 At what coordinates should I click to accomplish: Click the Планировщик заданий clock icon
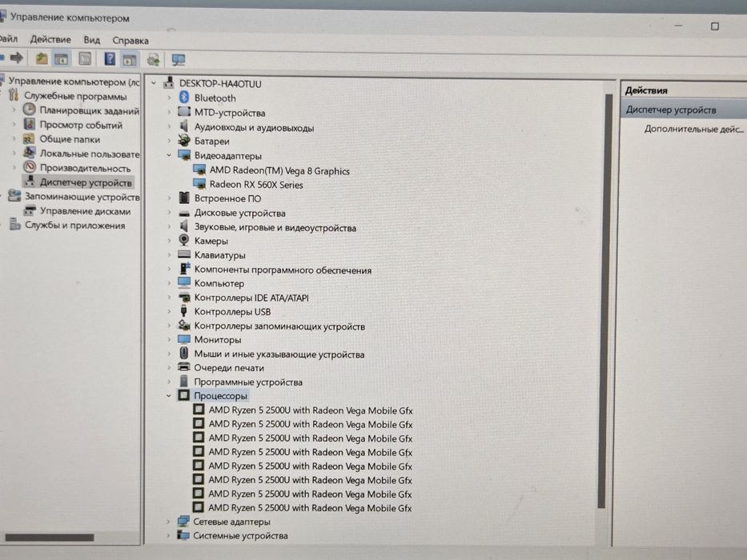click(29, 110)
